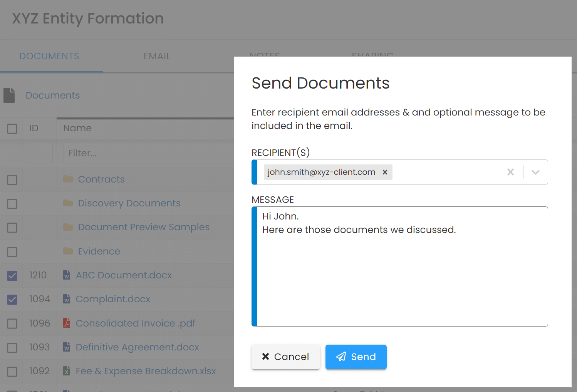577x392 pixels.
Task: Open Definitive Agreement.docx file link
Action: [x=138, y=347]
